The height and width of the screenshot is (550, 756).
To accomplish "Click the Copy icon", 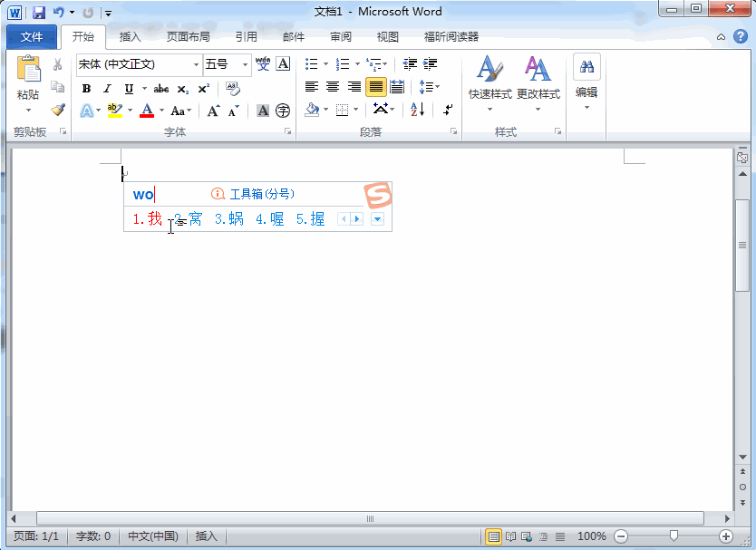I will [57, 87].
